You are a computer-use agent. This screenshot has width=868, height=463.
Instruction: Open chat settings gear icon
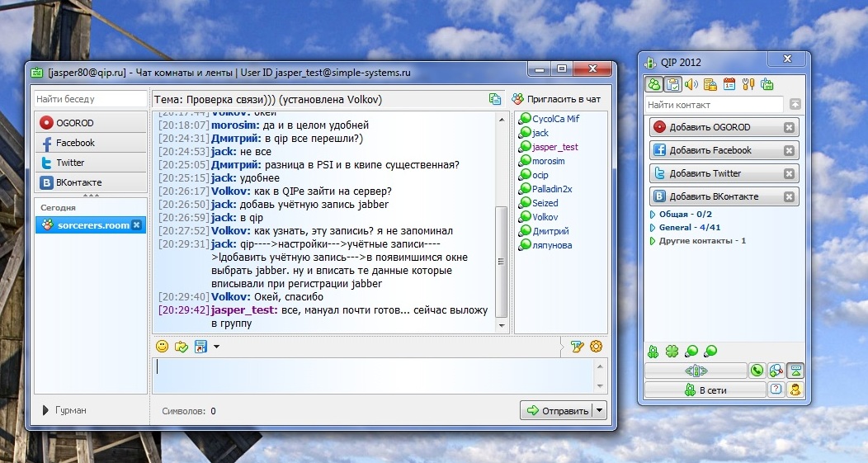click(x=597, y=347)
